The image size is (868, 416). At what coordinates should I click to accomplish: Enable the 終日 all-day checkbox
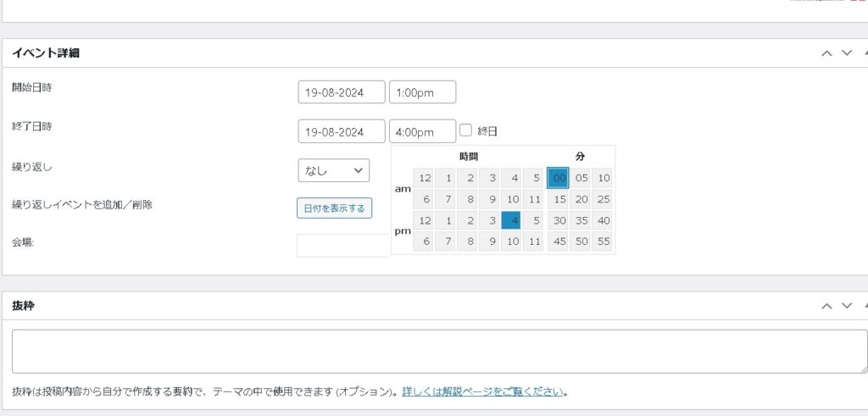pos(465,130)
